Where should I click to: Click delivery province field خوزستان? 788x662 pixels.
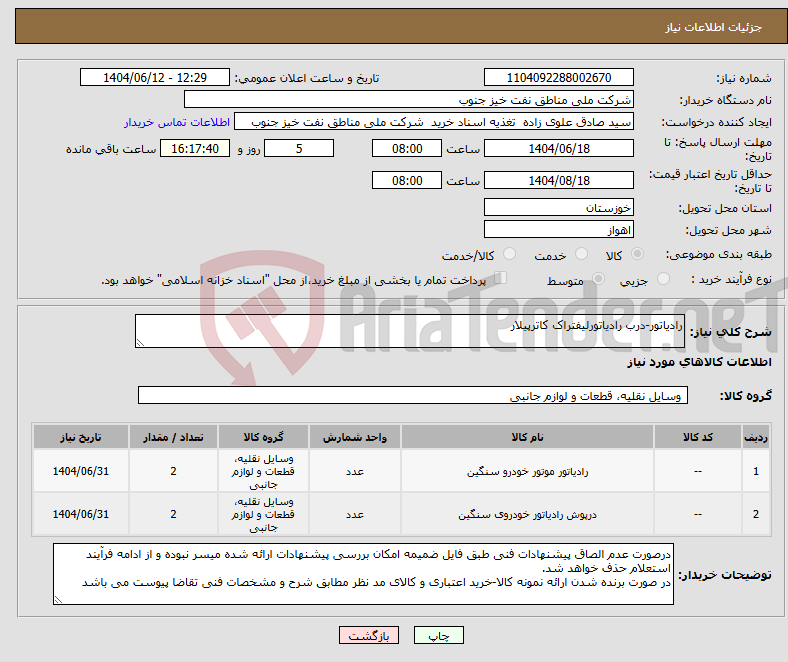tap(558, 207)
